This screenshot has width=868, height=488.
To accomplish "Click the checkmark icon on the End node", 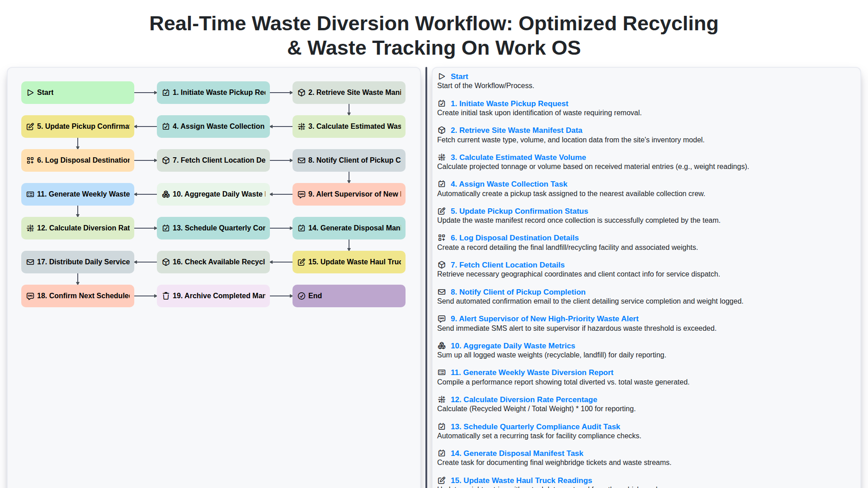I will pos(302,296).
